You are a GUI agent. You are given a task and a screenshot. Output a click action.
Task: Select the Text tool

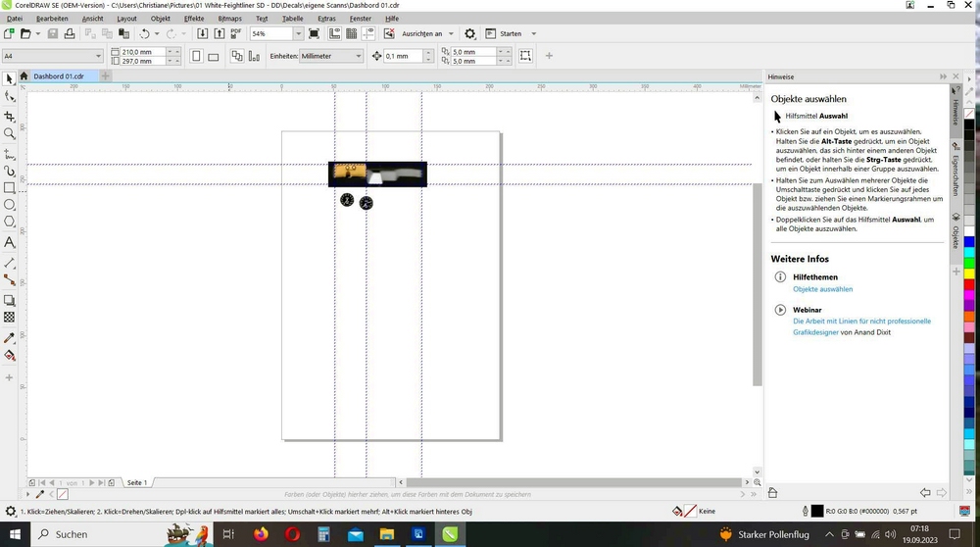tap(10, 242)
